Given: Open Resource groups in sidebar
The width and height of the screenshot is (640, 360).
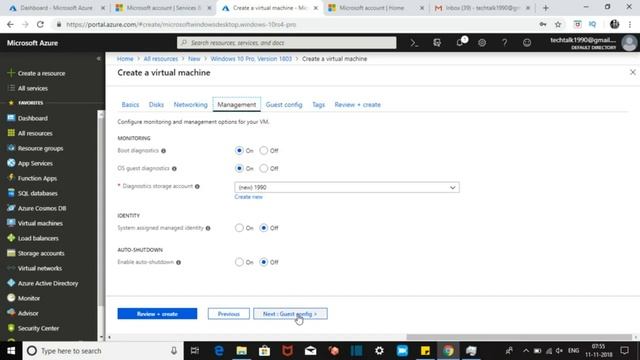Looking at the screenshot, I should click(x=40, y=149).
